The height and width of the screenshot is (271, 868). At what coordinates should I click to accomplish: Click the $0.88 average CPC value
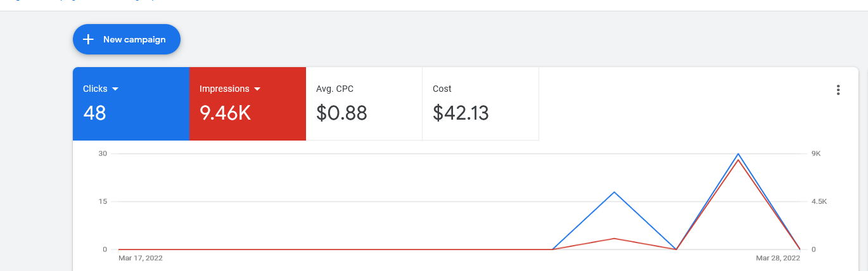[341, 113]
